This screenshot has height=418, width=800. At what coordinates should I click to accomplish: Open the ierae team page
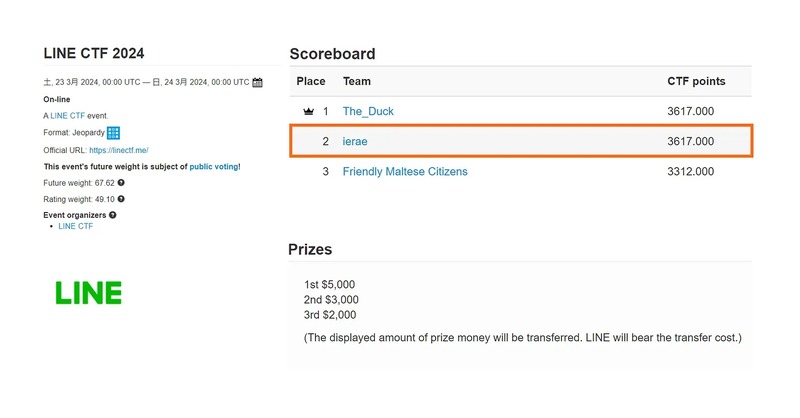[355, 142]
